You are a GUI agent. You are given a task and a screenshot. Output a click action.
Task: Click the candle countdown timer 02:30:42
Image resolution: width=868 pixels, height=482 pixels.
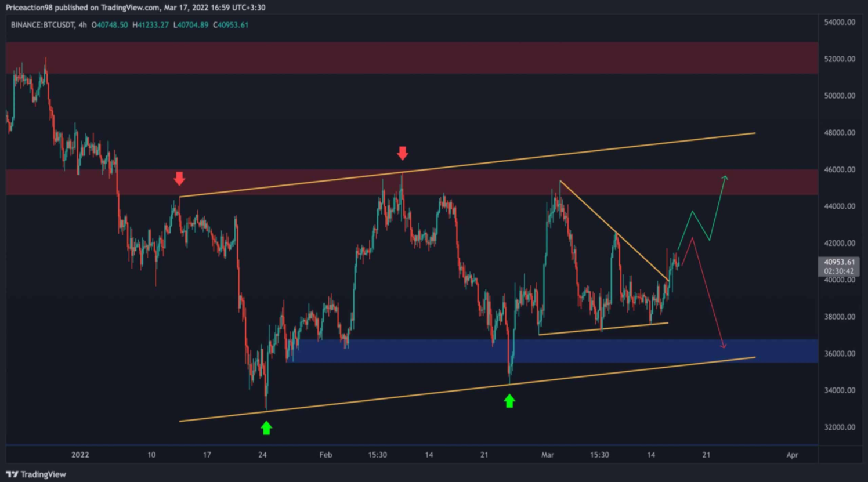pyautogui.click(x=838, y=271)
